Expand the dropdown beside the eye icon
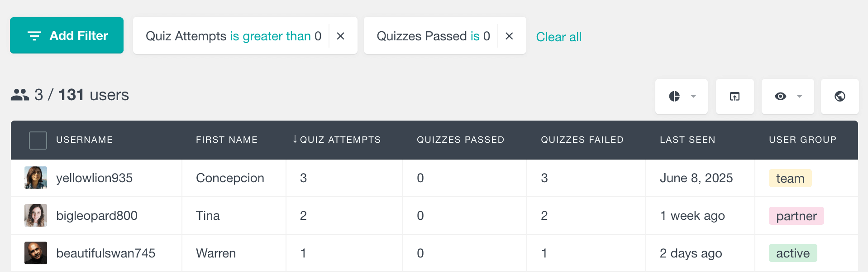The image size is (868, 272). [x=798, y=97]
